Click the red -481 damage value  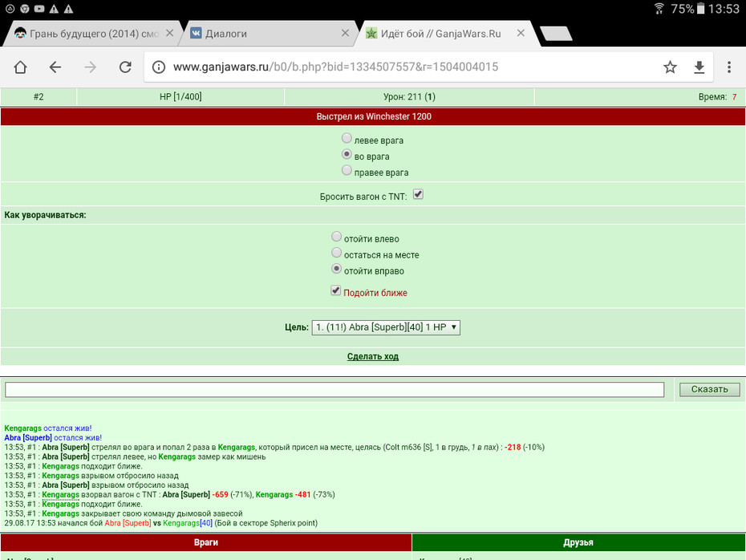302,495
